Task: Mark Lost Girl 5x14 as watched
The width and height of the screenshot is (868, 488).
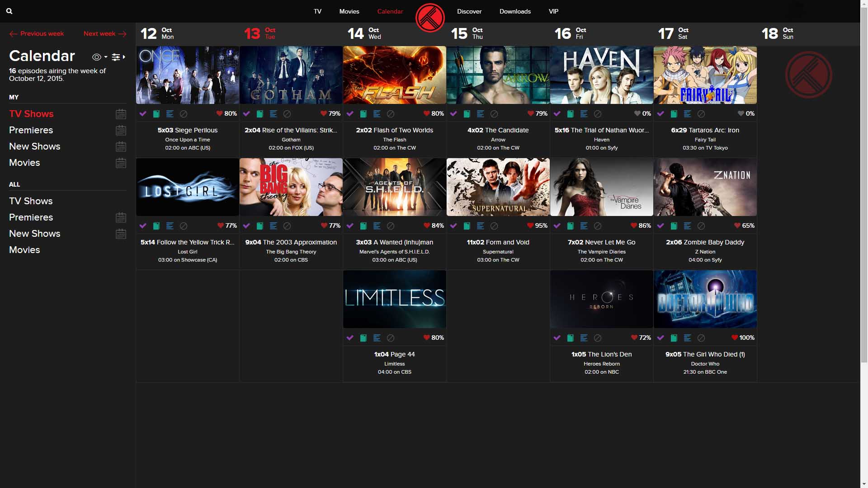Action: (x=143, y=226)
